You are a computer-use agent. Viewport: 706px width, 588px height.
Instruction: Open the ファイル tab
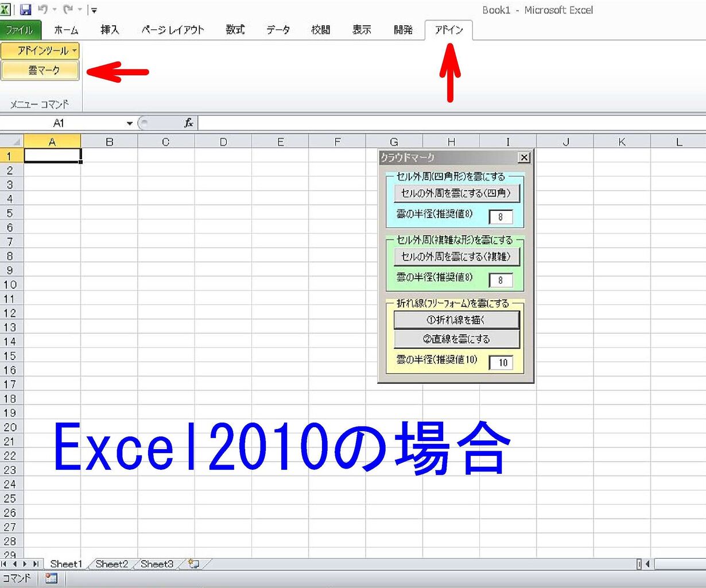click(20, 30)
